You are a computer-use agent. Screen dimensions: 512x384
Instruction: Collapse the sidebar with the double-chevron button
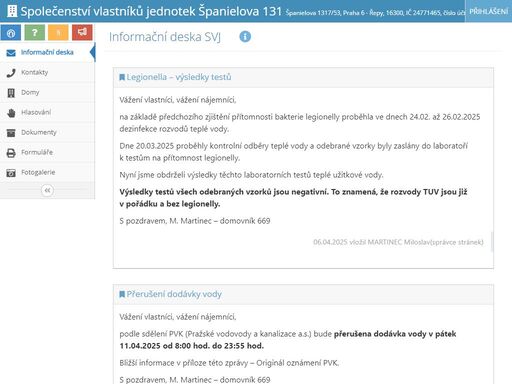coord(47,190)
